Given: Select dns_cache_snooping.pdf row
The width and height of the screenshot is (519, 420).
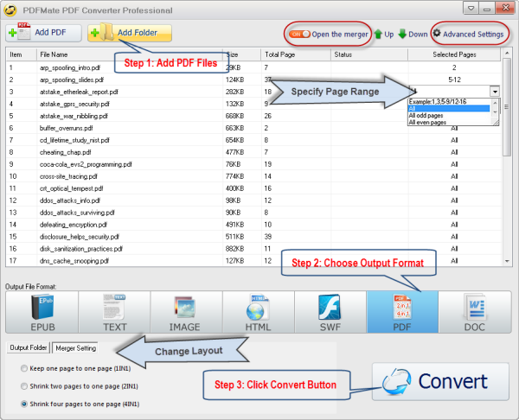Looking at the screenshot, I should 253,261.
